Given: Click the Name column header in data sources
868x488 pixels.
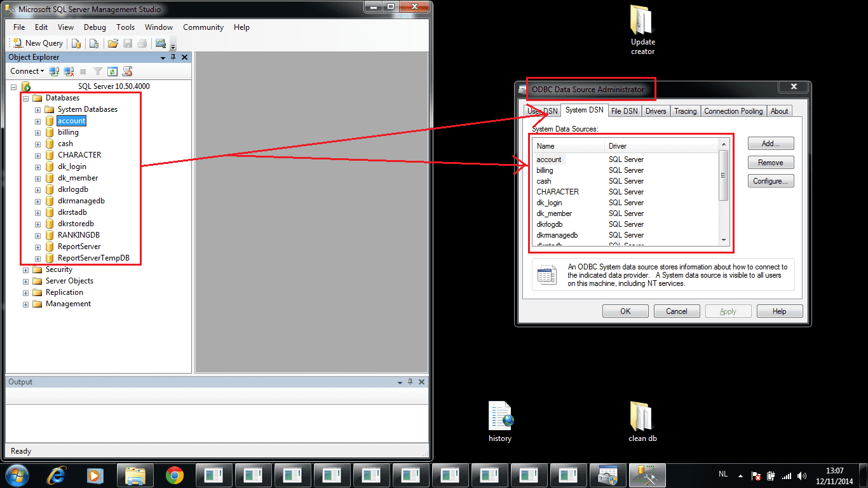Looking at the screenshot, I should click(569, 146).
